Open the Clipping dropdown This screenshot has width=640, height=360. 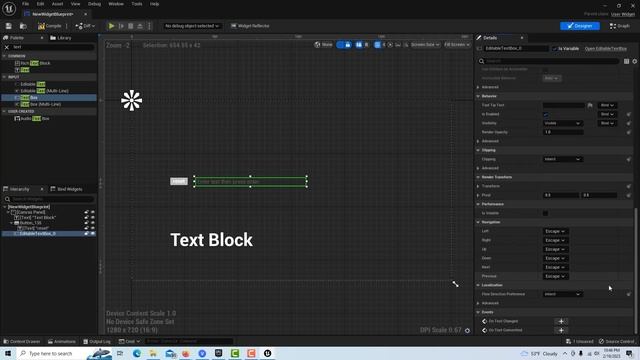pos(562,159)
